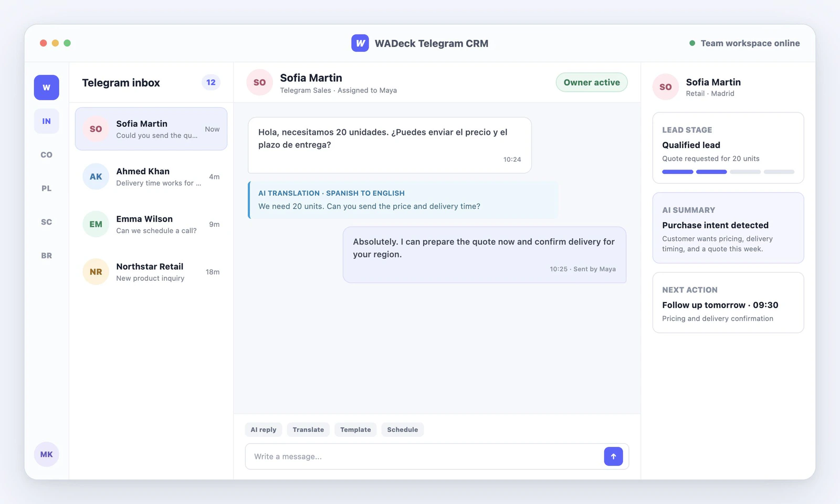This screenshot has width=840, height=504.
Task: Click the AI reply button
Action: click(x=264, y=429)
